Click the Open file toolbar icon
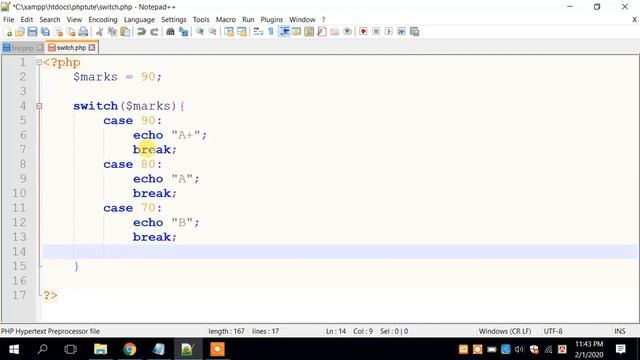The width and height of the screenshot is (640, 360). tap(20, 32)
